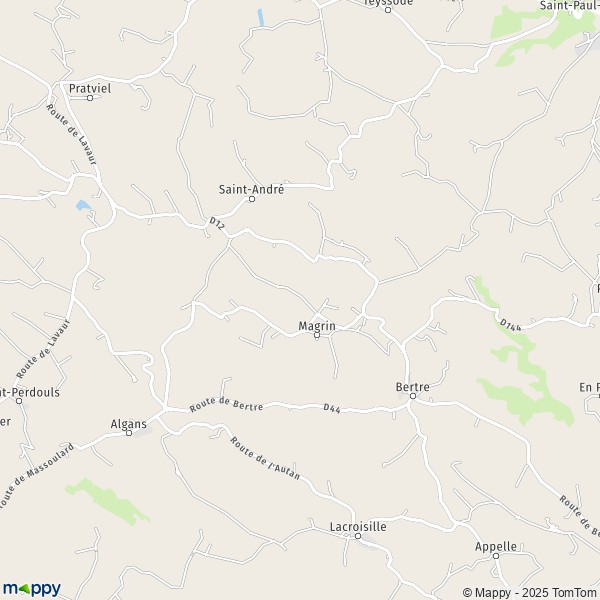Click the Mappy TomTom copyright text
Viewport: 600px width, 600px height.
coord(531,593)
